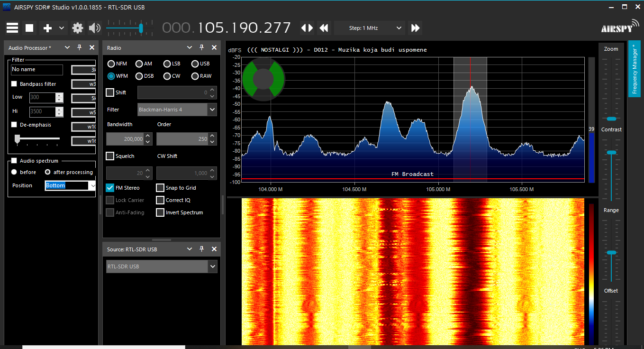Uncheck FM Stereo
The width and height of the screenshot is (644, 349).
pyautogui.click(x=110, y=188)
